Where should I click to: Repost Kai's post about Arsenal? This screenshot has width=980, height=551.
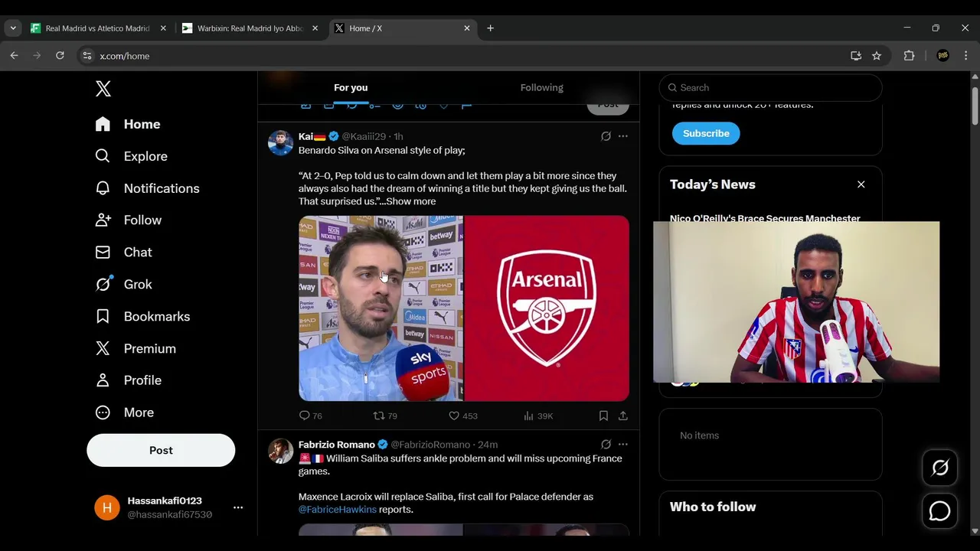pyautogui.click(x=379, y=416)
